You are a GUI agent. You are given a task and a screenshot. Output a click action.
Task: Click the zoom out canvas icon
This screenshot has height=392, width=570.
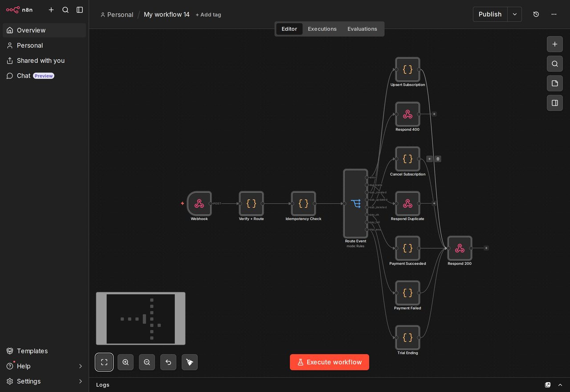(x=147, y=362)
